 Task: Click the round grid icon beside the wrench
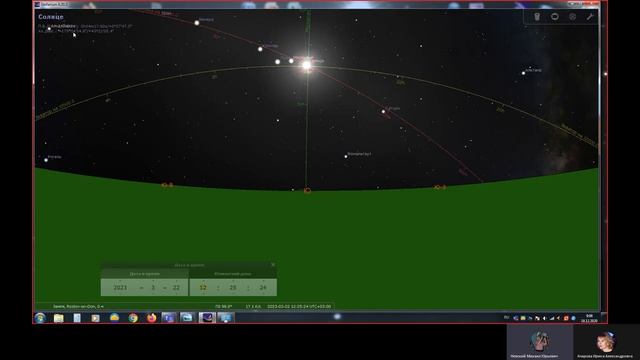click(x=572, y=17)
